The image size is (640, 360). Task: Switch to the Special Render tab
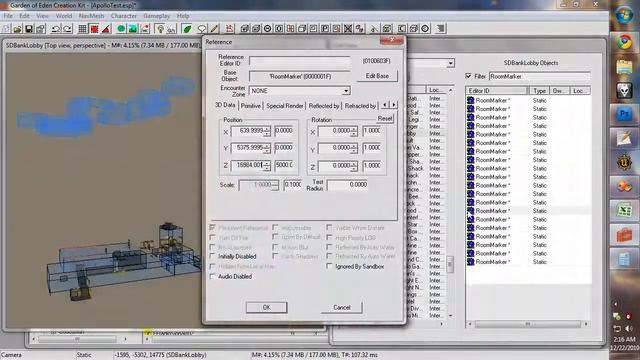coord(285,106)
